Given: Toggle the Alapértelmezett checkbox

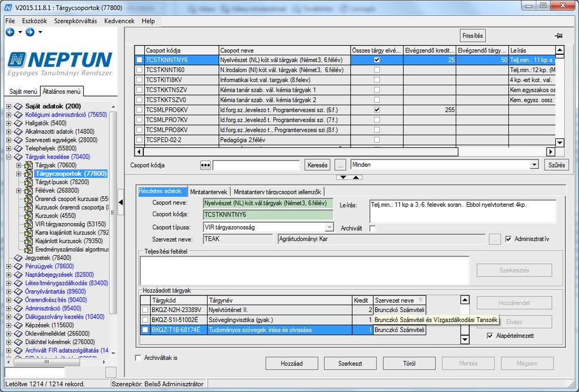Looking at the screenshot, I should pyautogui.click(x=490, y=336).
